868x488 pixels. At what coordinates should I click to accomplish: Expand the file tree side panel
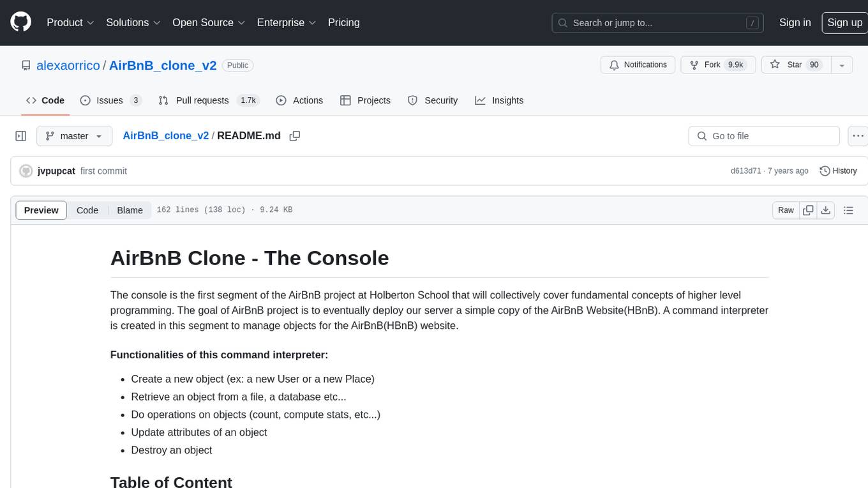pyautogui.click(x=20, y=136)
